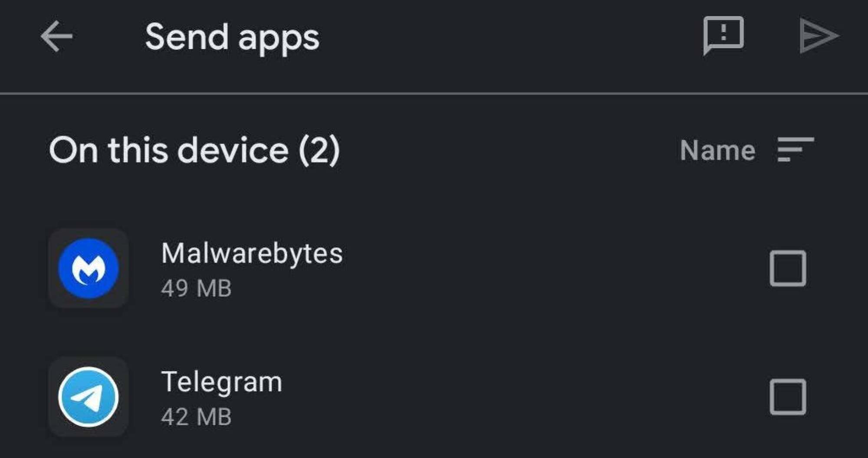This screenshot has height=458, width=868.
Task: Click the Send apps title
Action: coord(232,38)
